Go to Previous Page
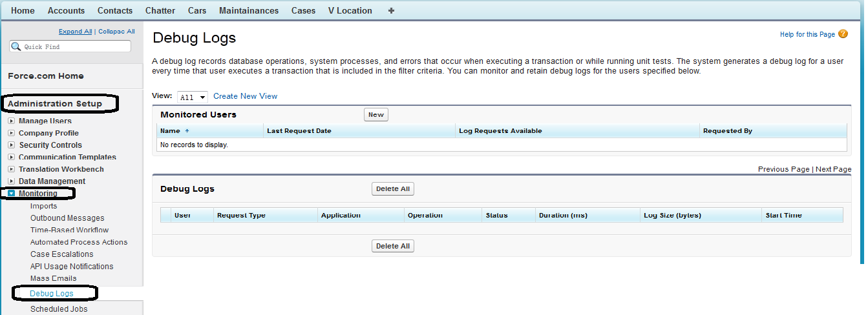Screen dimensions: 868x315 (x=783, y=169)
